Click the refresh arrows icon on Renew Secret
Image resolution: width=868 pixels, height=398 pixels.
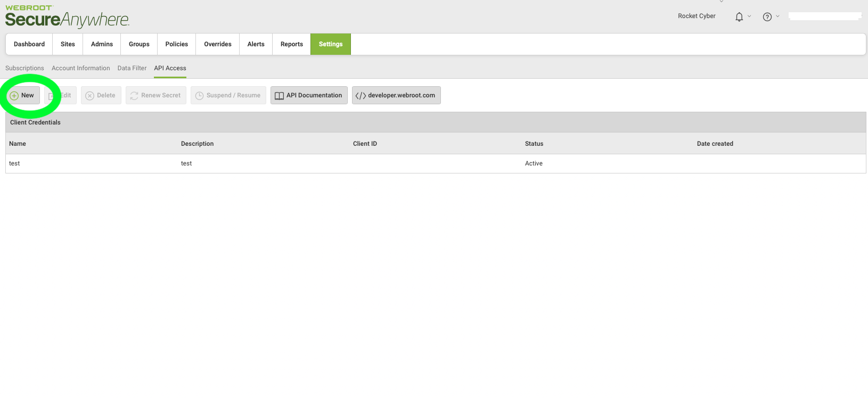point(134,96)
